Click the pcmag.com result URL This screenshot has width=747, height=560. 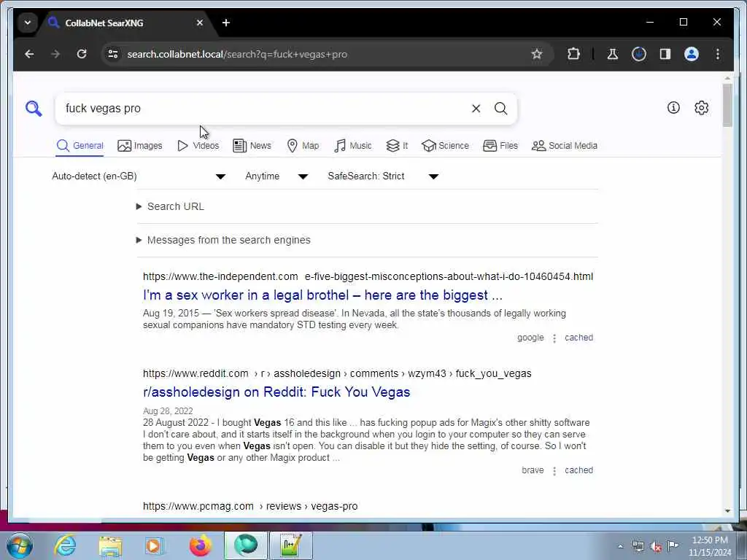[x=250, y=506]
